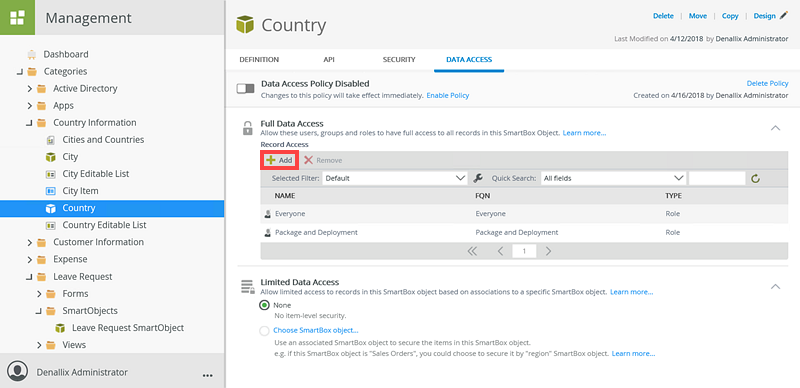
Task: Toggle the Data Access Policy switch
Action: coord(245,89)
